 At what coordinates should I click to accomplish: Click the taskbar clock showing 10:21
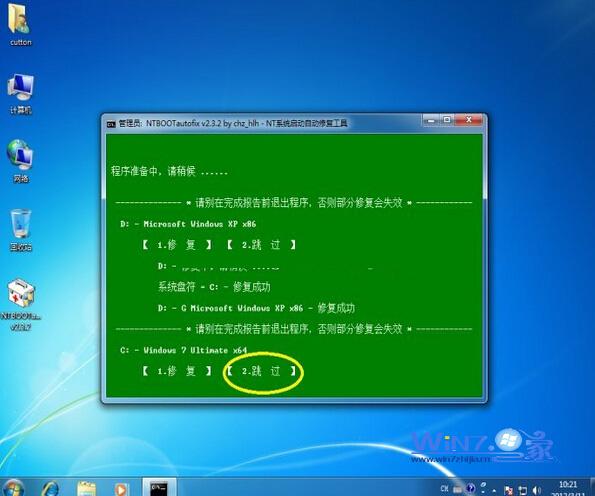[x=568, y=489]
